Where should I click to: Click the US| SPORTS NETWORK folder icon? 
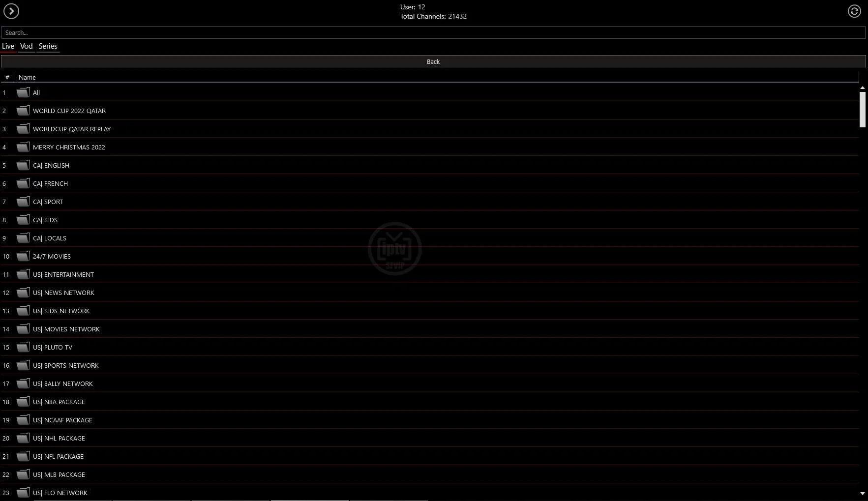tap(23, 365)
